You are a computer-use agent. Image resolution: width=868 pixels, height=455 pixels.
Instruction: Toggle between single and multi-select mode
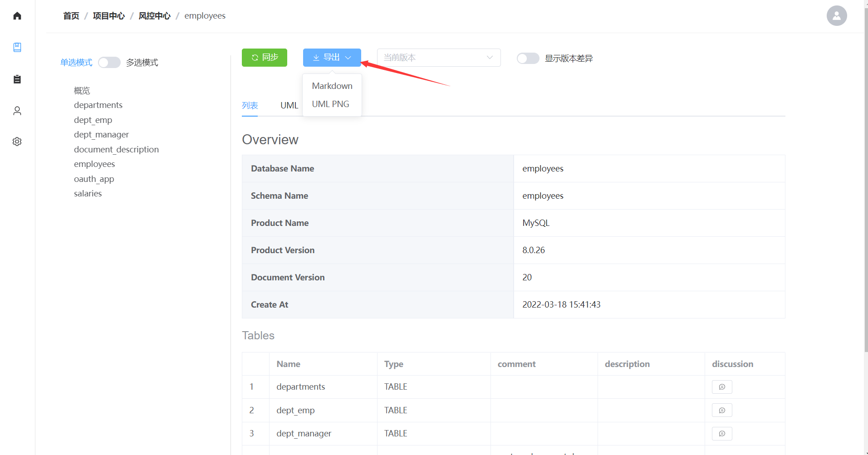coord(109,62)
